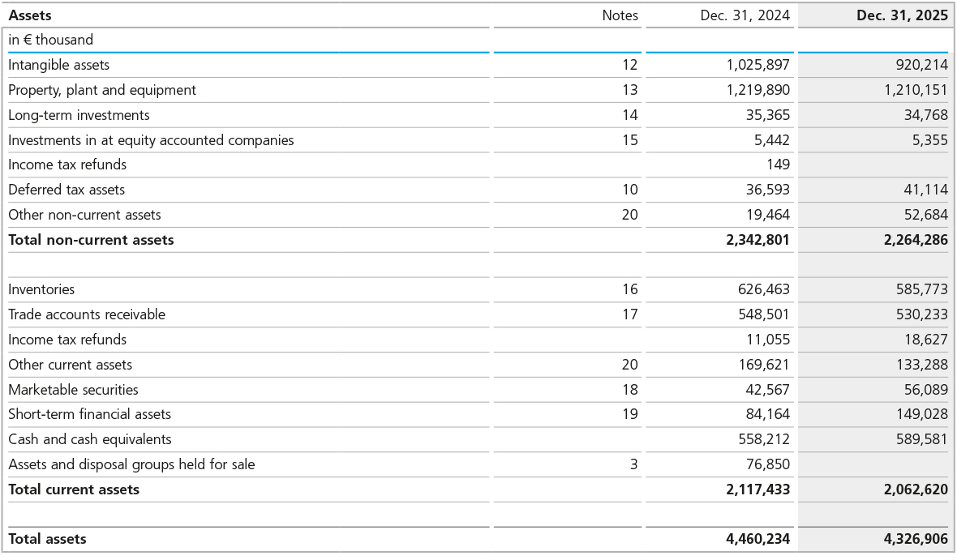Click the Inventories 2024 value 626,463
This screenshot has width=957, height=560.
(763, 289)
